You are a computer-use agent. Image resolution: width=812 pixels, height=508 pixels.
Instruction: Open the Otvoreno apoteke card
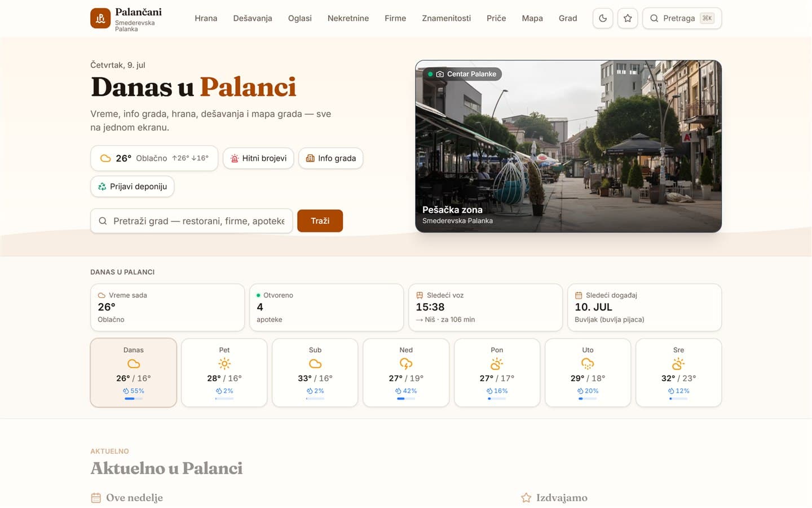coord(326,307)
